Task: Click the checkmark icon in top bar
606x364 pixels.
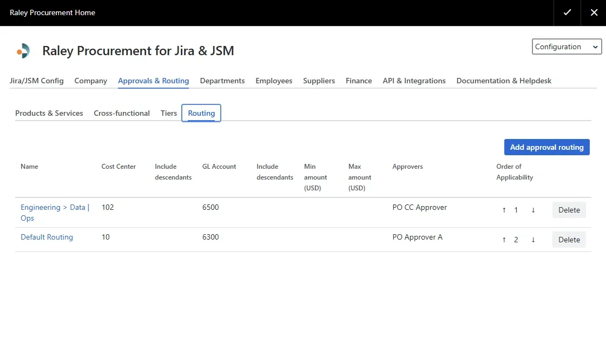Action: click(x=567, y=12)
